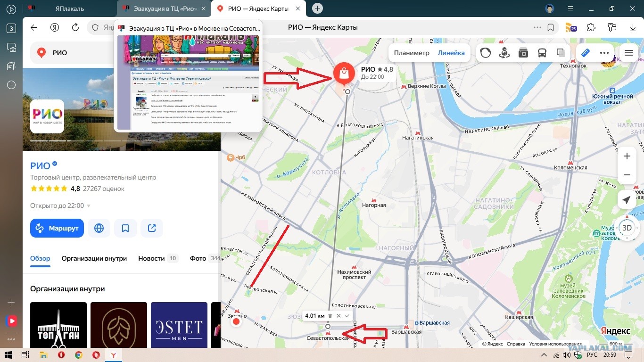Build a route with the Маршрут button

pyautogui.click(x=57, y=228)
